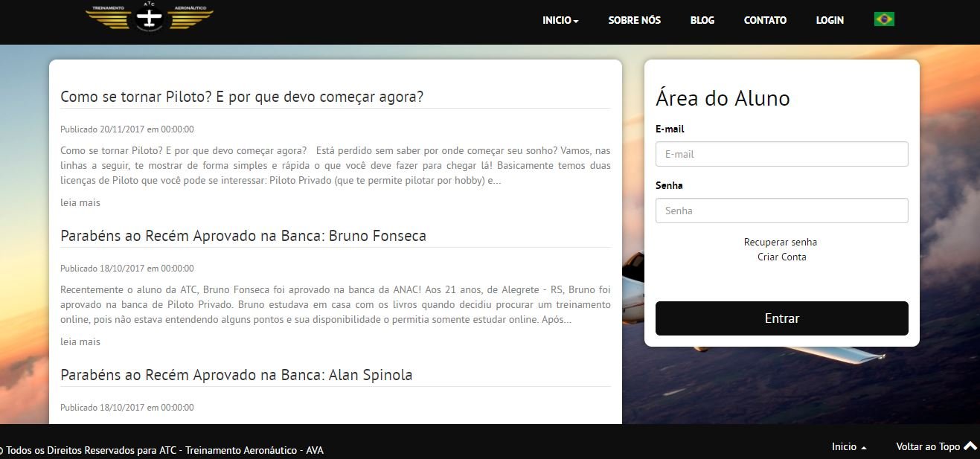The height and width of the screenshot is (459, 980).
Task: Select the Brazilian flag language icon
Action: point(884,19)
